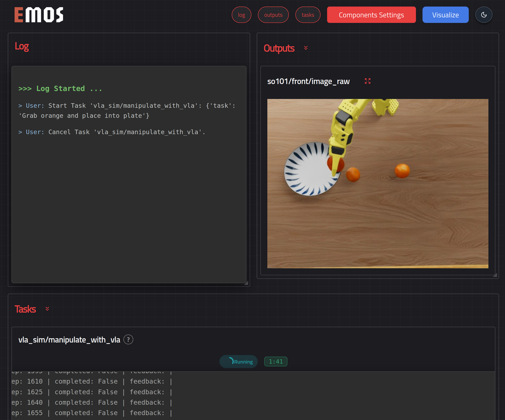Select feedback row for step 1655
Screen dimensions: 505x420
[x=92, y=413]
